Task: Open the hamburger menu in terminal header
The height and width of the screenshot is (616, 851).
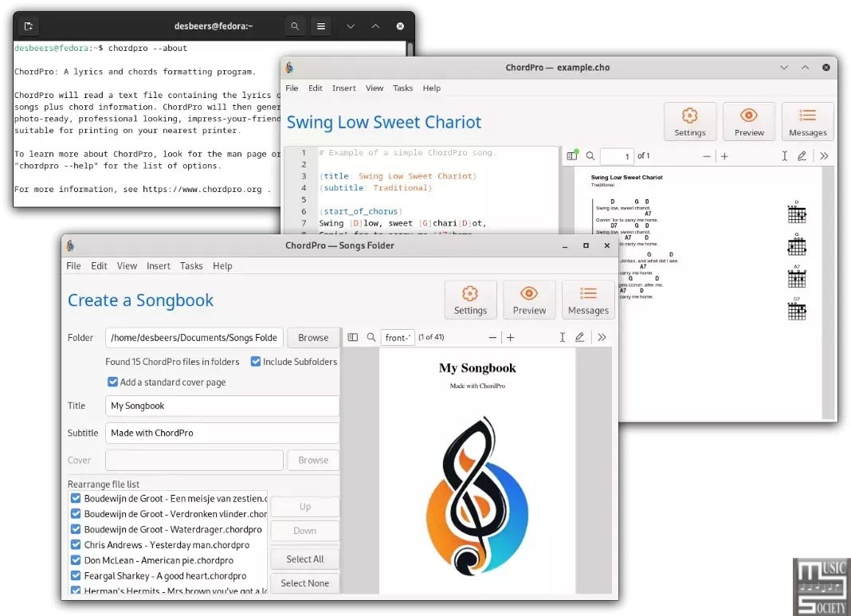Action: [321, 26]
